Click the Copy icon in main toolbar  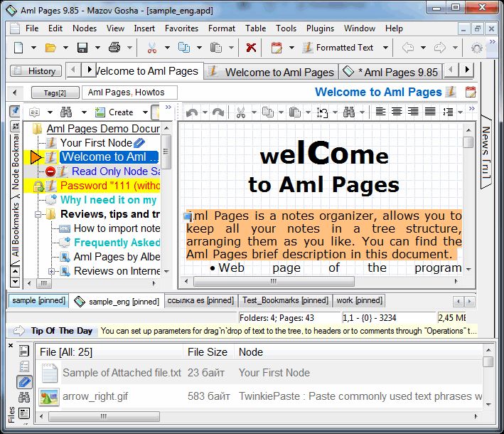coord(184,48)
